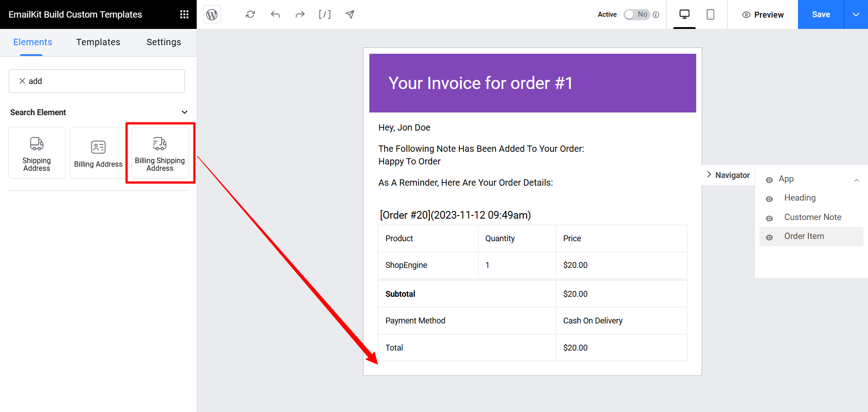Undo the last change
This screenshot has height=412, width=868.
[275, 14]
